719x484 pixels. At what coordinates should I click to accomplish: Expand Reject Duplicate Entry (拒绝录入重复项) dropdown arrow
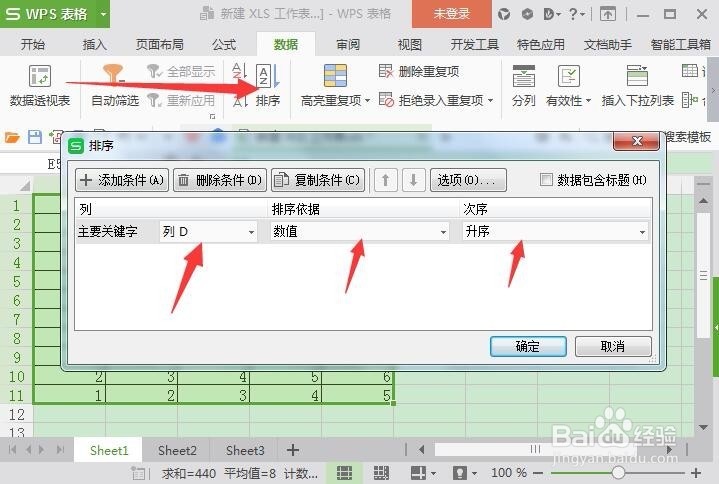(490, 101)
